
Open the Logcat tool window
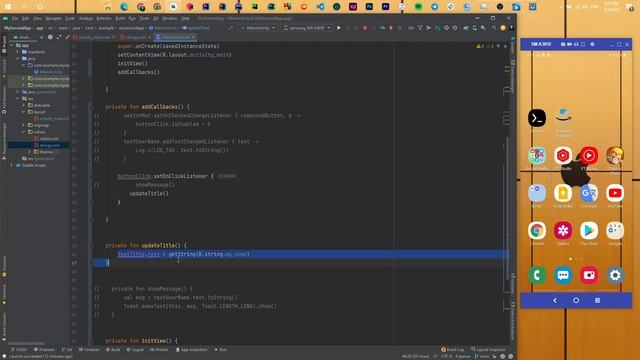point(135,350)
